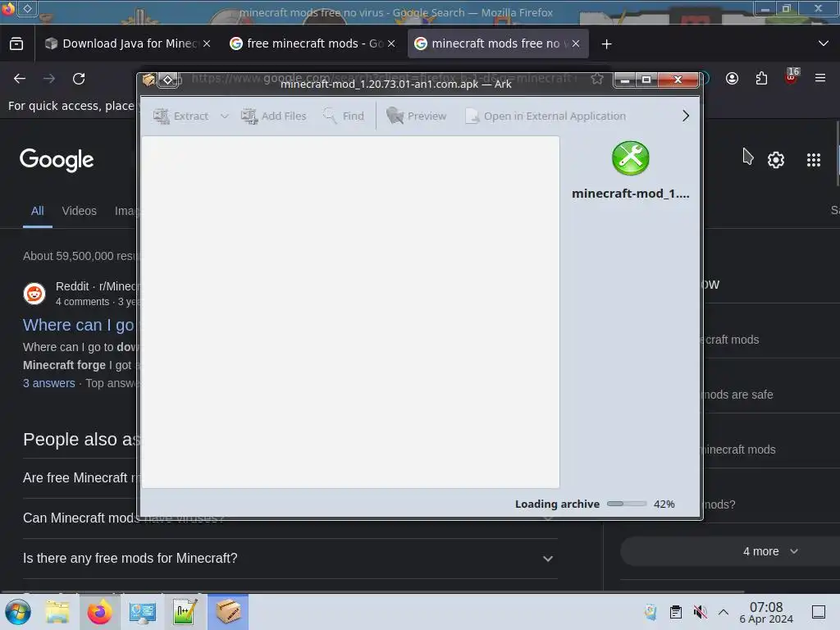Open Google quick settings gear
This screenshot has height=630, width=840.
(x=776, y=160)
